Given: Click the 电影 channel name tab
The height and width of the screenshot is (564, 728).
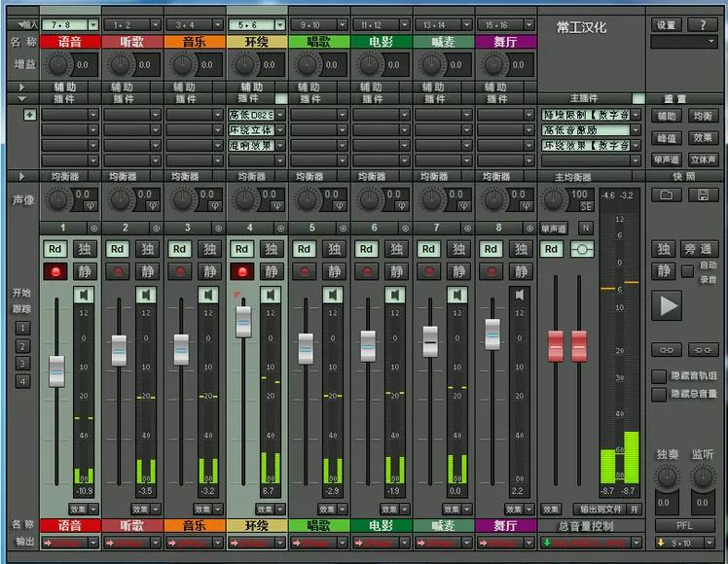Looking at the screenshot, I should [x=382, y=42].
